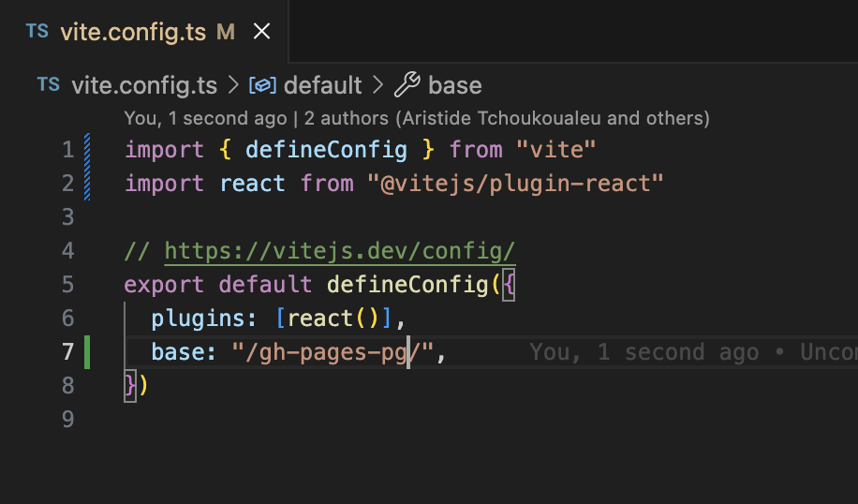Image resolution: width=858 pixels, height=504 pixels.
Task: Click line number 5 in gutter
Action: pyautogui.click(x=67, y=285)
